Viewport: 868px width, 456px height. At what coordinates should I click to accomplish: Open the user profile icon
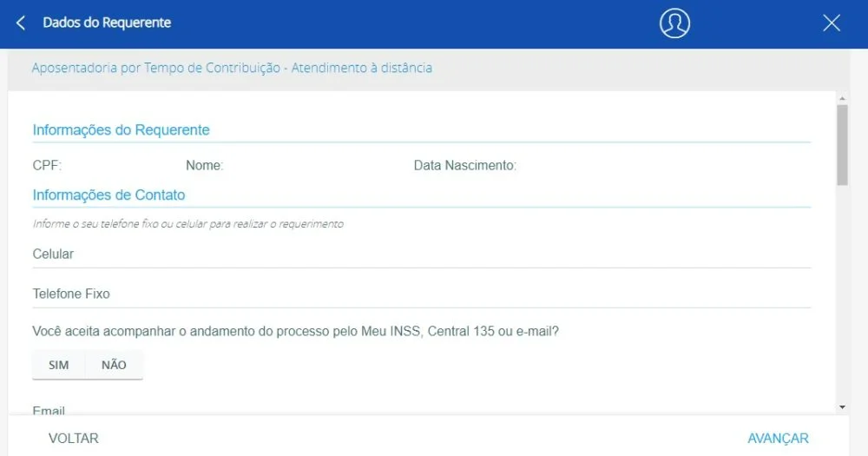pyautogui.click(x=674, y=23)
